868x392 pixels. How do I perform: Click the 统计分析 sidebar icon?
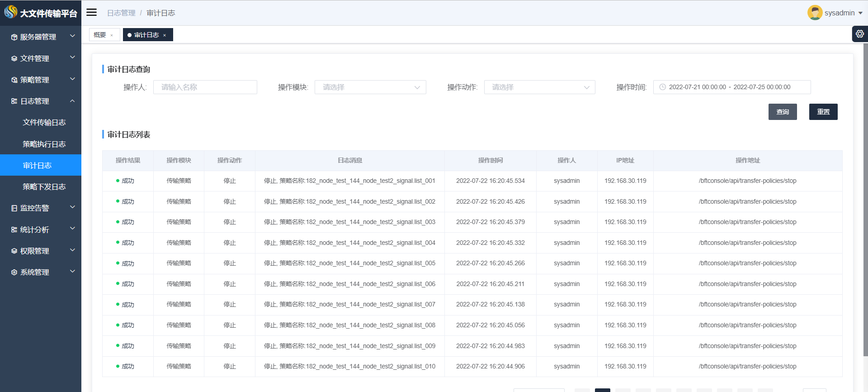[14, 229]
